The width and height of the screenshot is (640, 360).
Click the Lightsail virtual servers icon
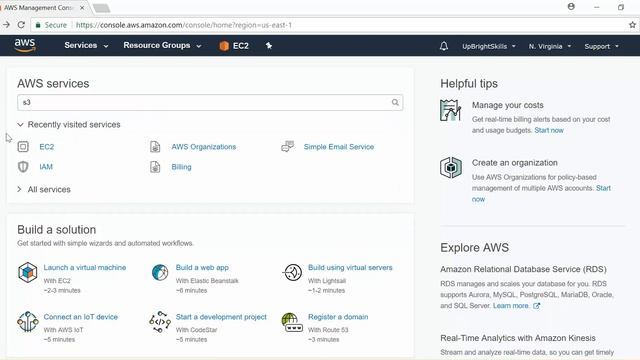[292, 272]
